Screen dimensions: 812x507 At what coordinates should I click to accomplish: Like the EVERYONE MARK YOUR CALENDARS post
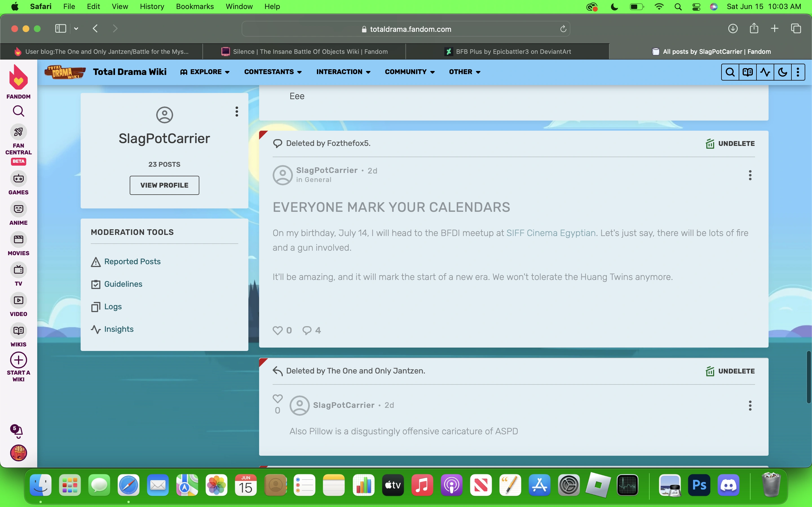coord(277,330)
